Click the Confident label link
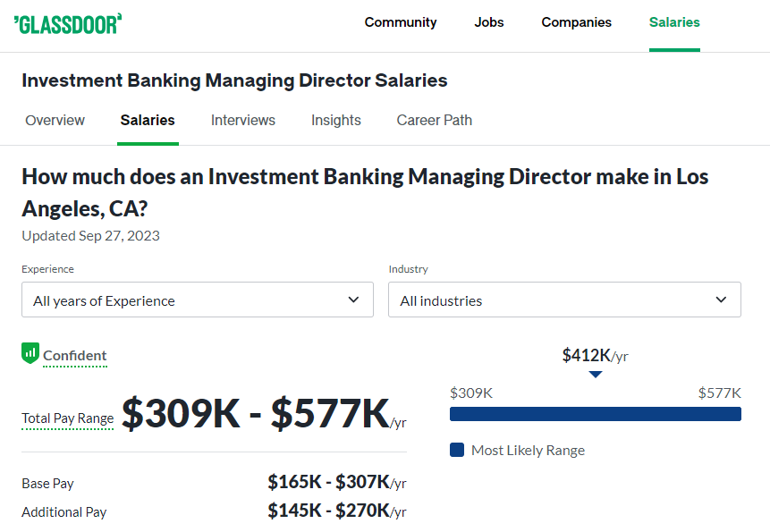770x532 pixels. [x=74, y=356]
